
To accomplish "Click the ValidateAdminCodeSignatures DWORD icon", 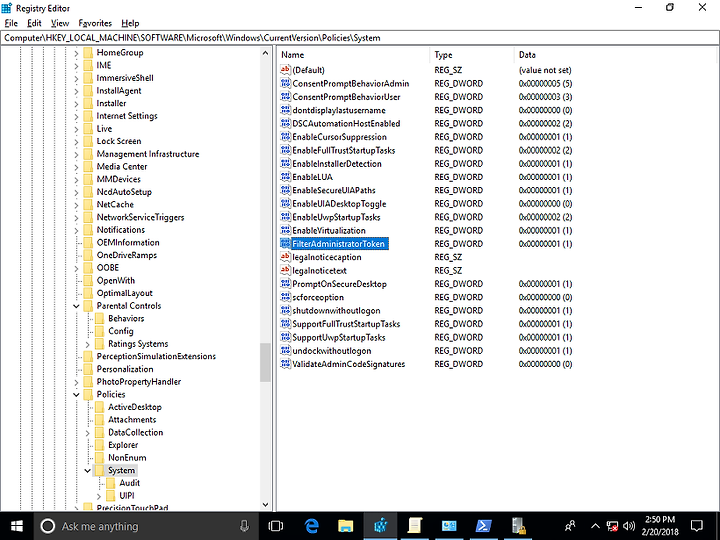I will tap(285, 364).
